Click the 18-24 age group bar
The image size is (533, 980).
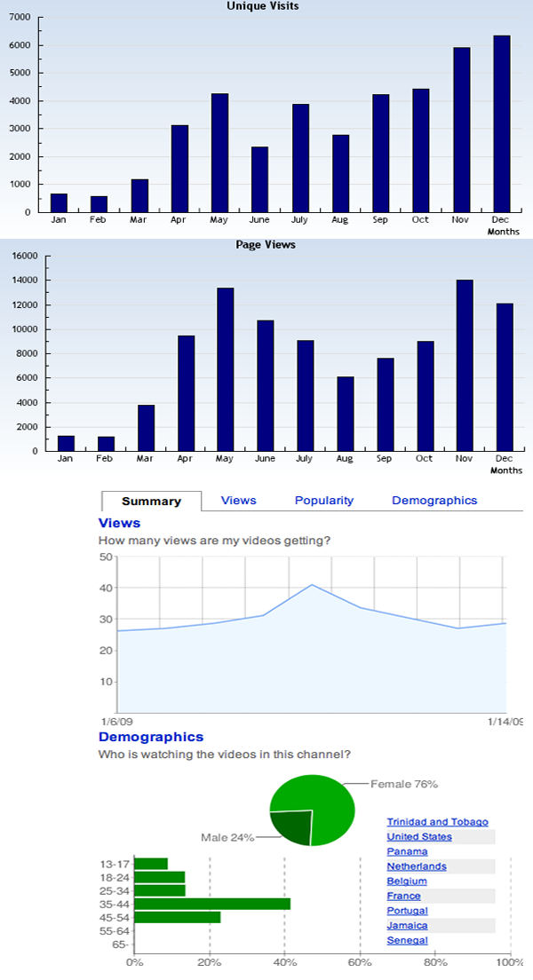point(160,877)
